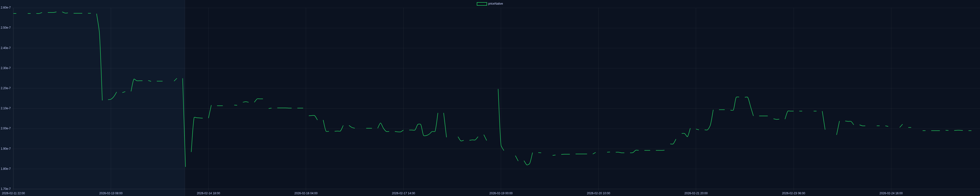Image resolution: width=980 pixels, height=196 pixels.
Task: Click the green priceNative legend swatch
Action: pyautogui.click(x=482, y=4)
